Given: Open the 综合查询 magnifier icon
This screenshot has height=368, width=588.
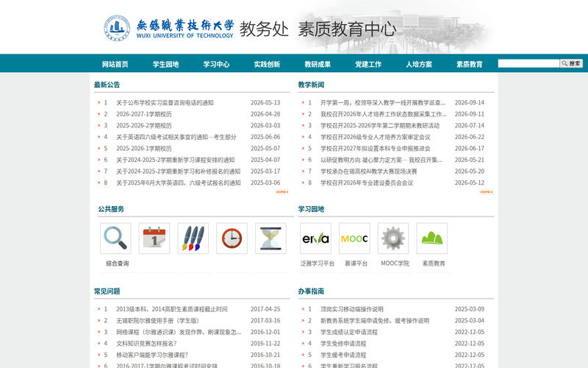Looking at the screenshot, I should coord(115,238).
